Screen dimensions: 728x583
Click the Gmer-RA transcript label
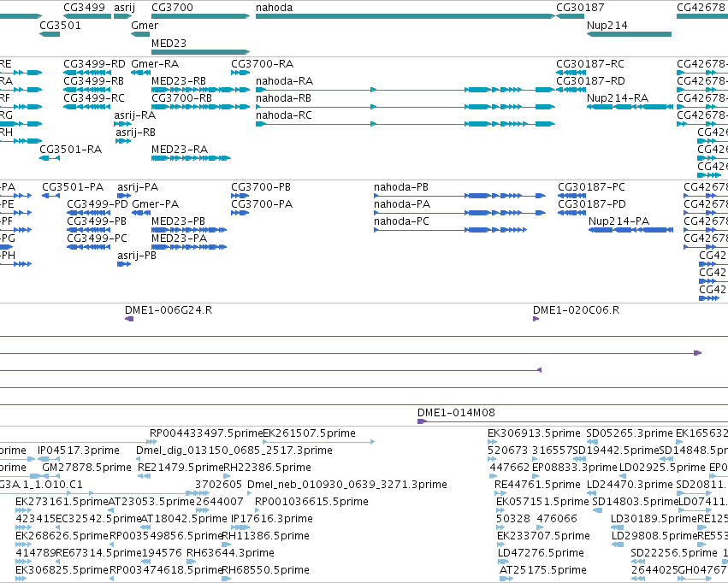(x=155, y=64)
